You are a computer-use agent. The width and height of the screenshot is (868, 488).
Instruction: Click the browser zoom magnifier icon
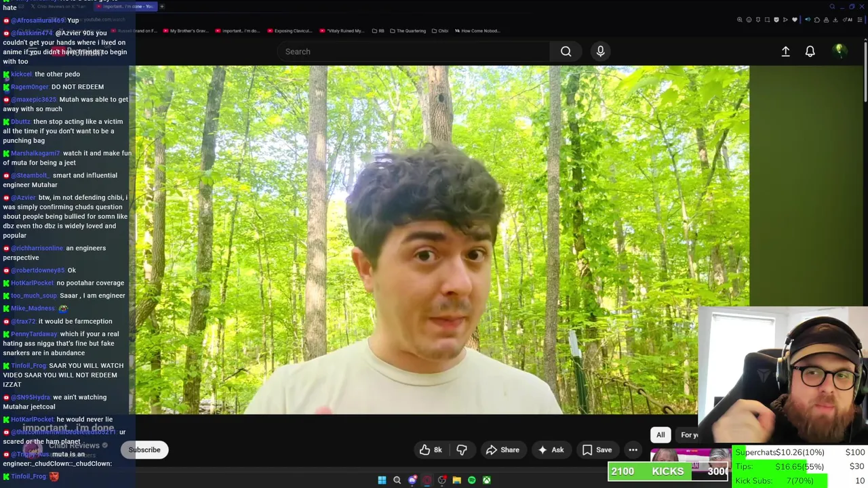(739, 20)
